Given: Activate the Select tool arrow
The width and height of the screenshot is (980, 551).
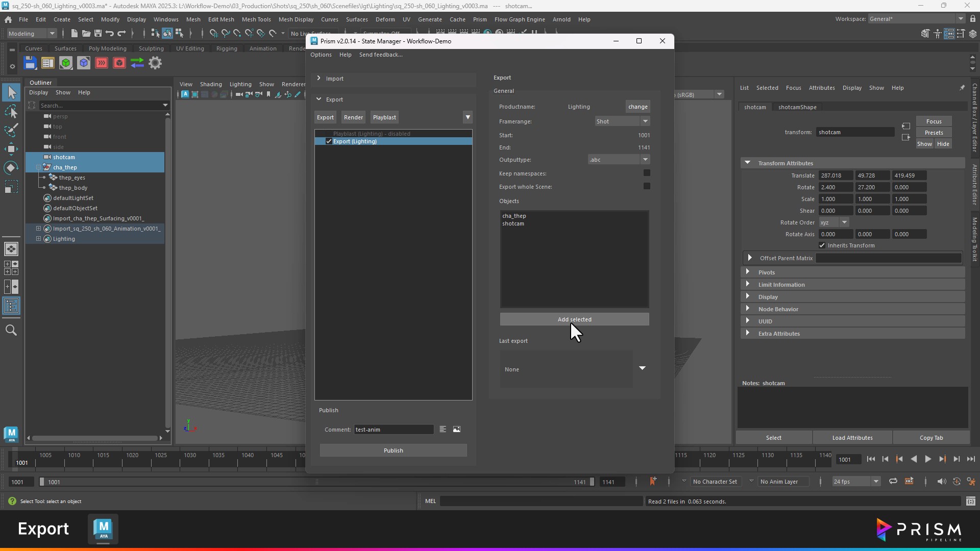Looking at the screenshot, I should 11,93.
